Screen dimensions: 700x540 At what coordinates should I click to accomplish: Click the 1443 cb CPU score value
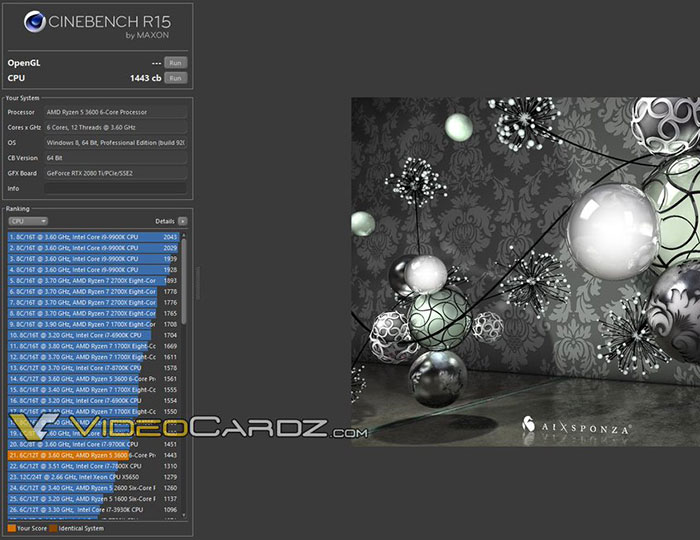tap(146, 78)
